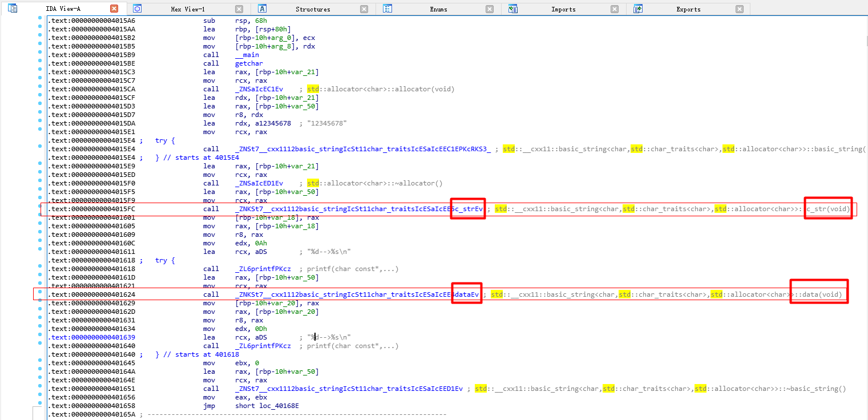Click the basic_string destructor call at 401651
This screenshot has height=420, width=868.
tap(349, 389)
